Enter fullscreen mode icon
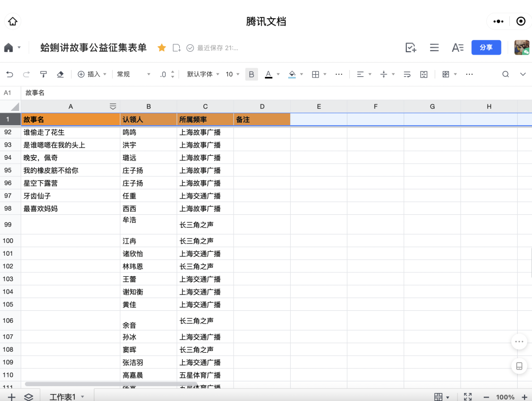The image size is (532, 401). (467, 397)
